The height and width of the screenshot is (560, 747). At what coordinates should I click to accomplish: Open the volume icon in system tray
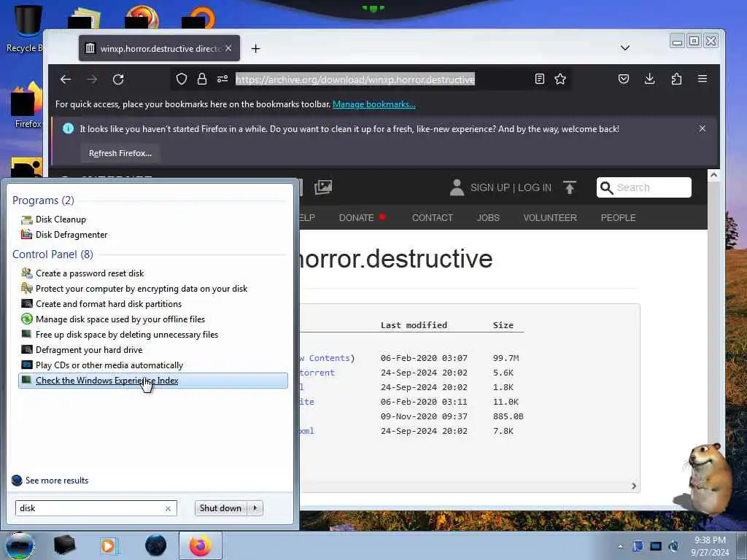(673, 546)
